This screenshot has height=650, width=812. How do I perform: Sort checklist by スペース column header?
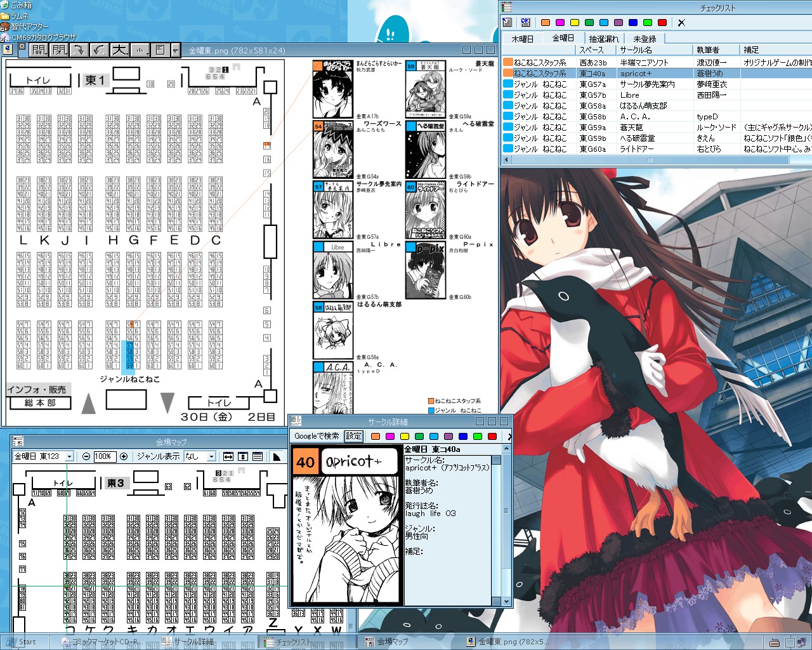(597, 50)
